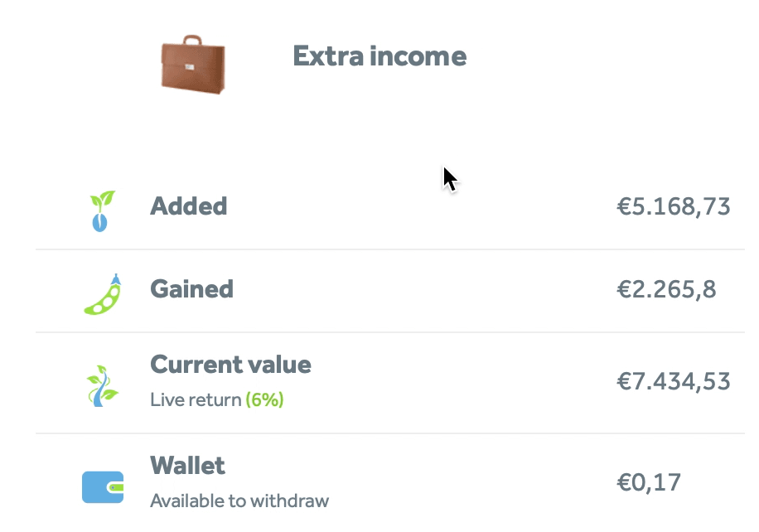Screen dimensions: 759x532
Task: Click the green 6% return percentage
Action: 265,400
